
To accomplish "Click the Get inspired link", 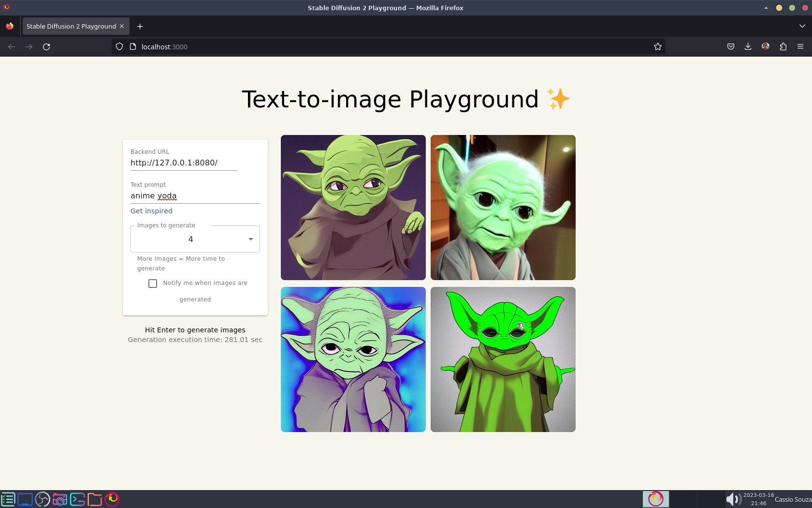I will pos(151,211).
